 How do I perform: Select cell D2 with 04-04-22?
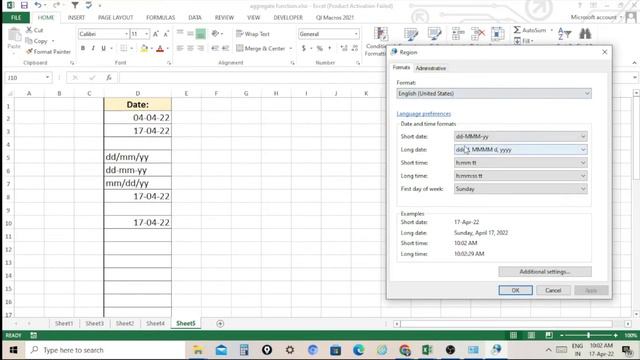[x=138, y=118]
